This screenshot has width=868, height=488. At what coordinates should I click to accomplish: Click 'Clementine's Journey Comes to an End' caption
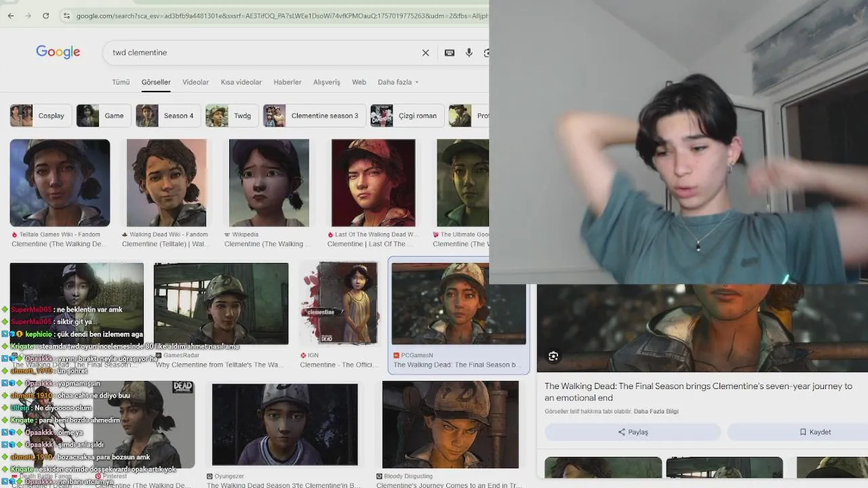(x=448, y=485)
